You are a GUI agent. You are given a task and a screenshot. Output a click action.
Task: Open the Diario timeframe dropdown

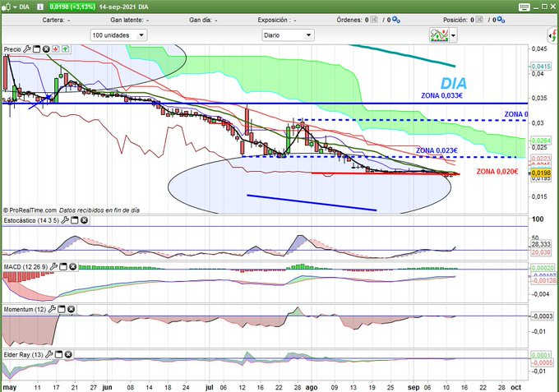click(288, 35)
